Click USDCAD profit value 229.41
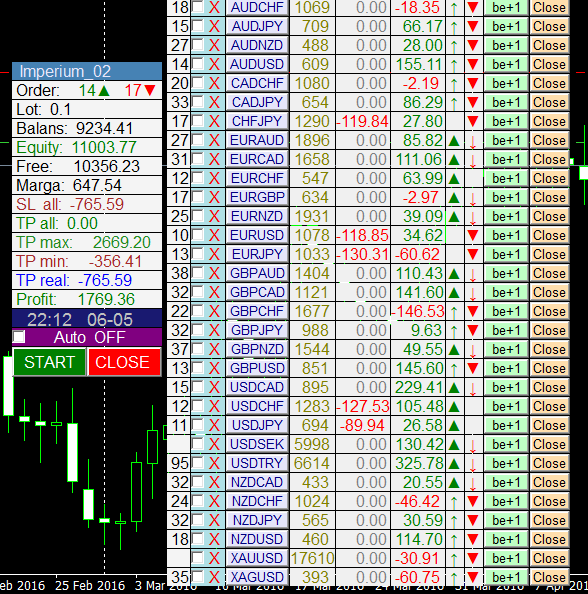This screenshot has width=588, height=594. (419, 388)
